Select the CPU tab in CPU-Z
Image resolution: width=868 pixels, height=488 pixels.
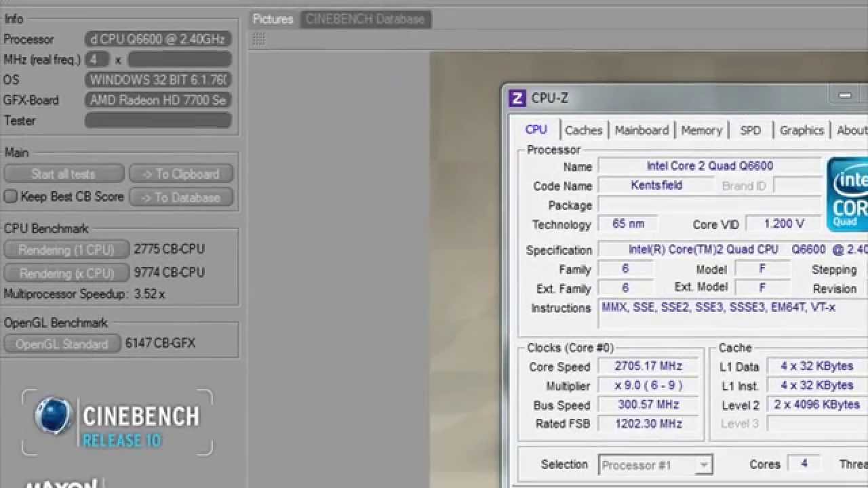pyautogui.click(x=536, y=129)
